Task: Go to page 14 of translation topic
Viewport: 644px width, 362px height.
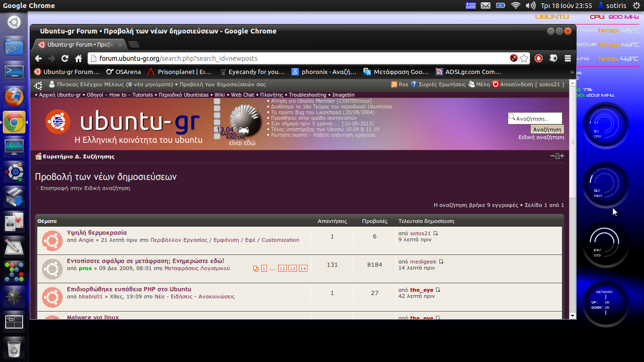Action: point(303,268)
